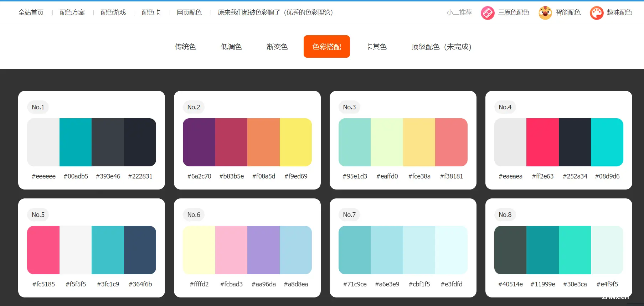Pick the #ffffd2 swatch in No.6

pos(199,250)
